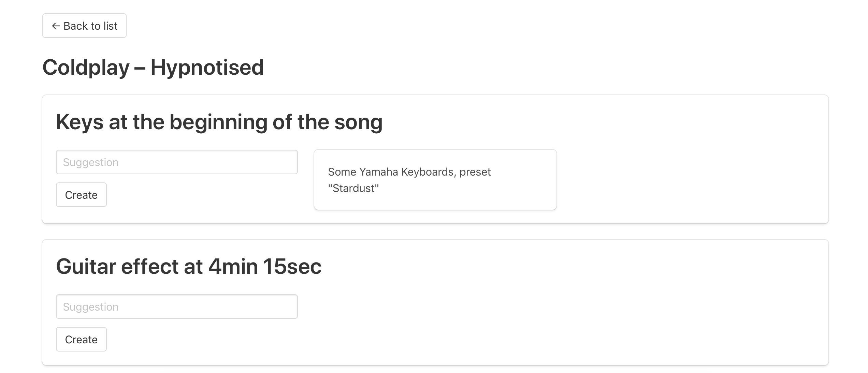The image size is (868, 373).
Task: Click the word "song" in the first heading
Action: (x=358, y=122)
